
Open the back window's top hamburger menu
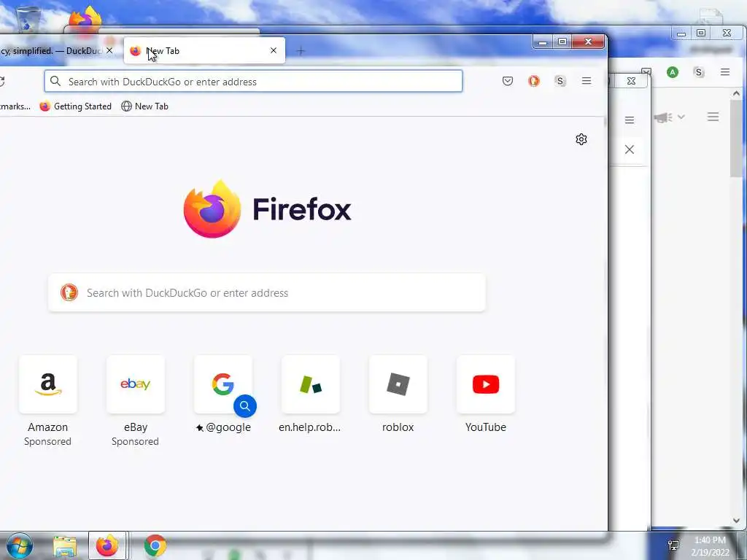(725, 72)
